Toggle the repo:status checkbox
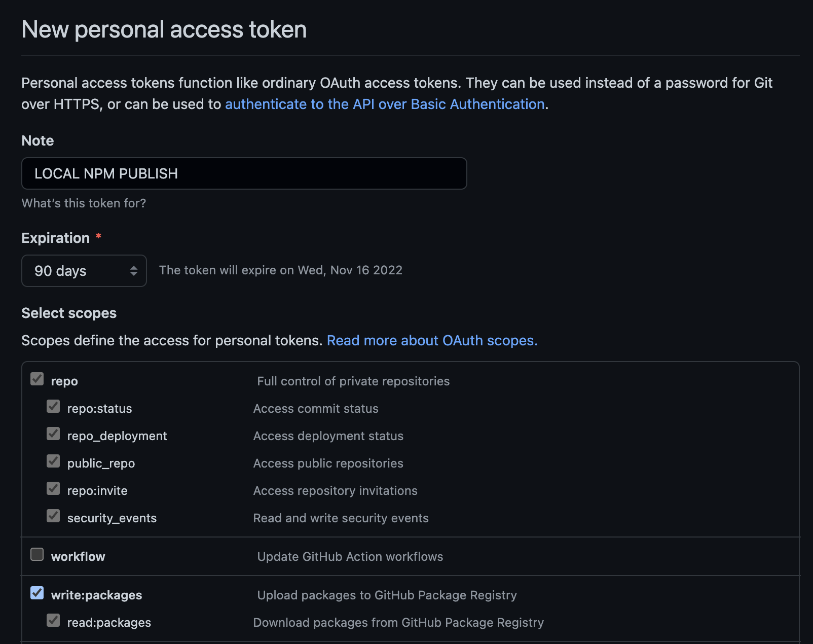 pyautogui.click(x=53, y=406)
